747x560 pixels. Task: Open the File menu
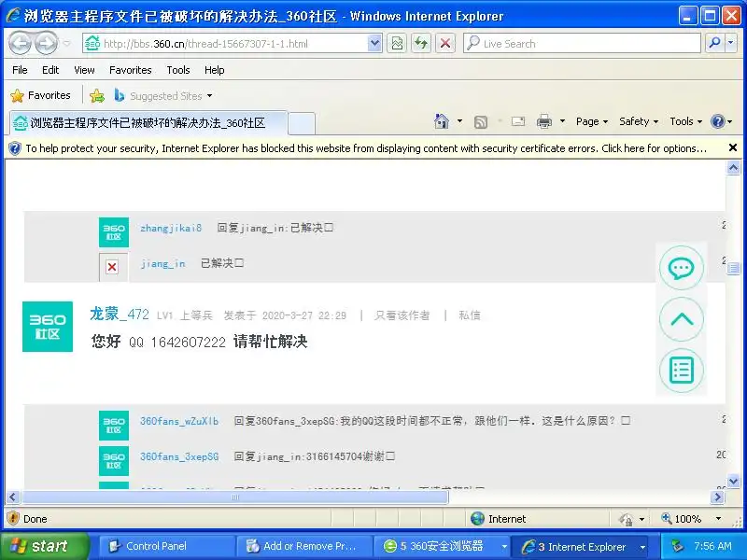point(20,70)
